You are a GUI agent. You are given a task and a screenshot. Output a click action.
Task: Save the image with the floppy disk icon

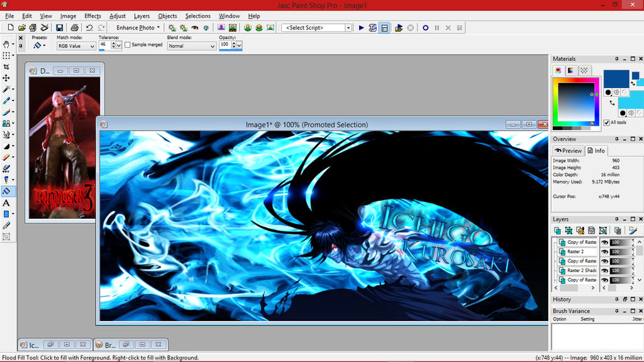[x=60, y=28]
